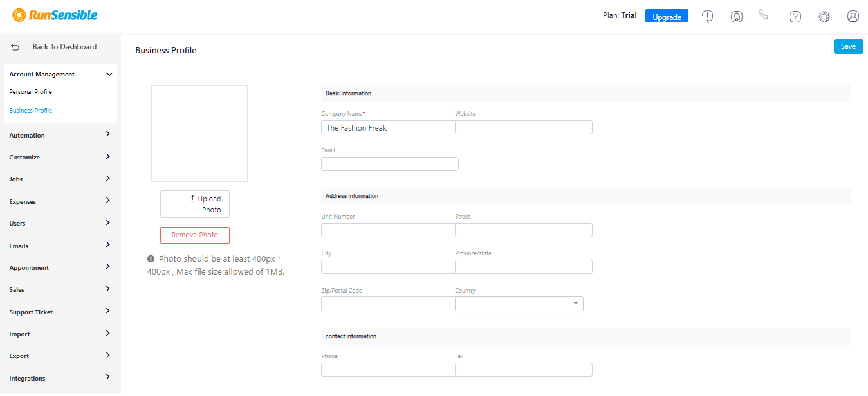Open the notifications bell icon
Viewport: 868px width, 396px height.
point(737,17)
